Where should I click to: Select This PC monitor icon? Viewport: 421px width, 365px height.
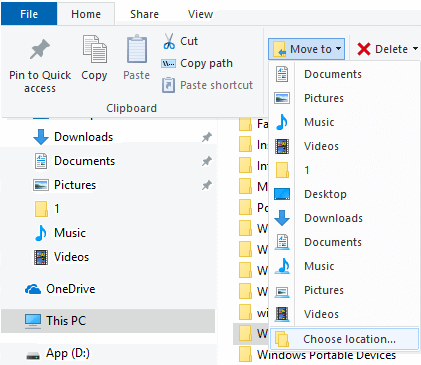pyautogui.click(x=33, y=321)
